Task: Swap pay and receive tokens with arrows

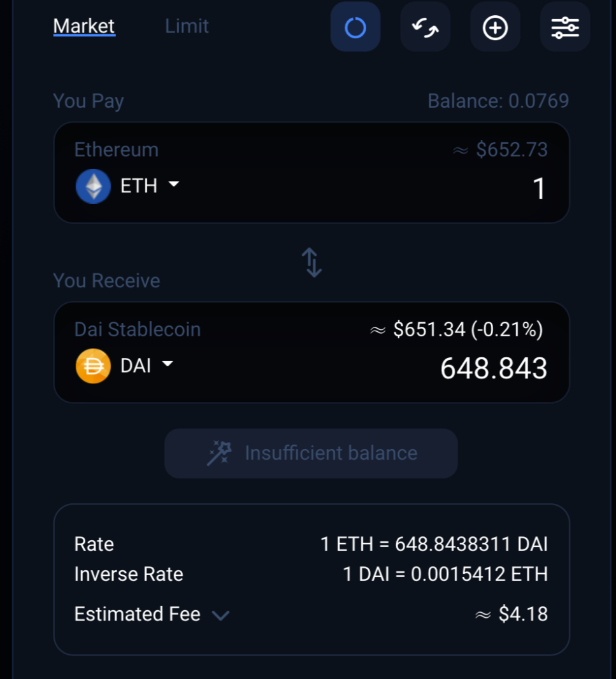Action: tap(312, 262)
